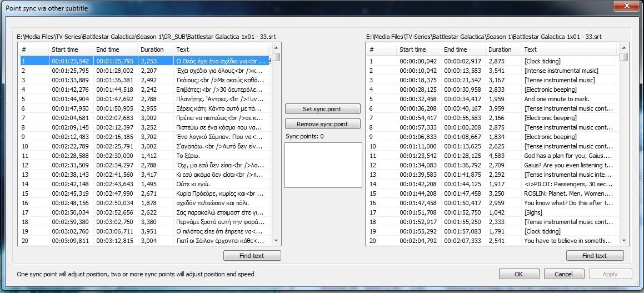Screen dimensions: 644x293
Task: Select left row 20 starting 00:03:09,811
Action: (x=144, y=241)
